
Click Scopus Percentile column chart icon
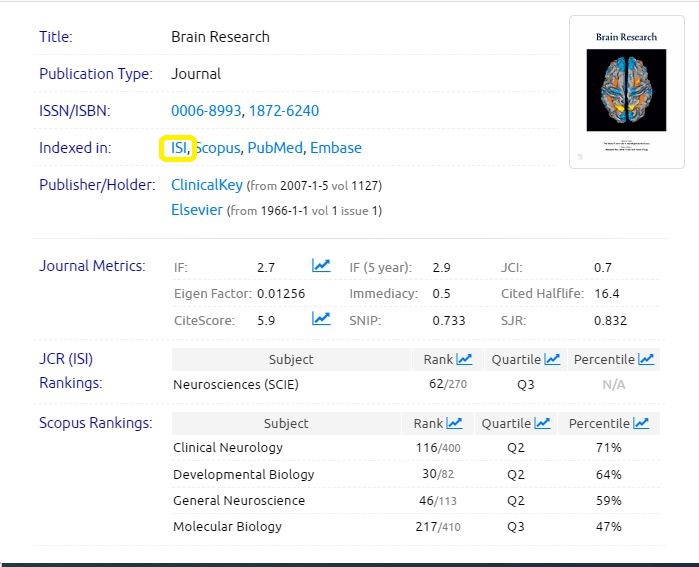[640, 423]
